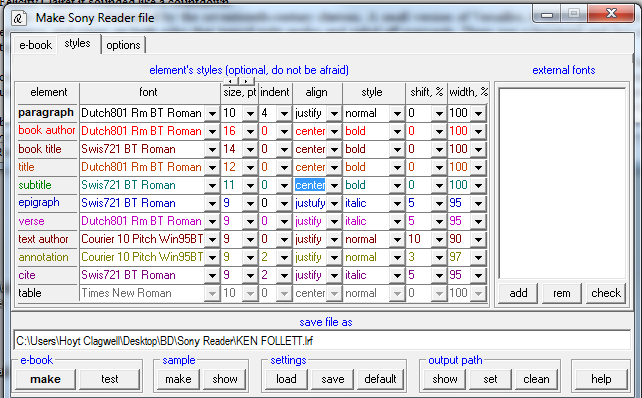
Task: Expand verse style dropdown
Action: pos(397,222)
